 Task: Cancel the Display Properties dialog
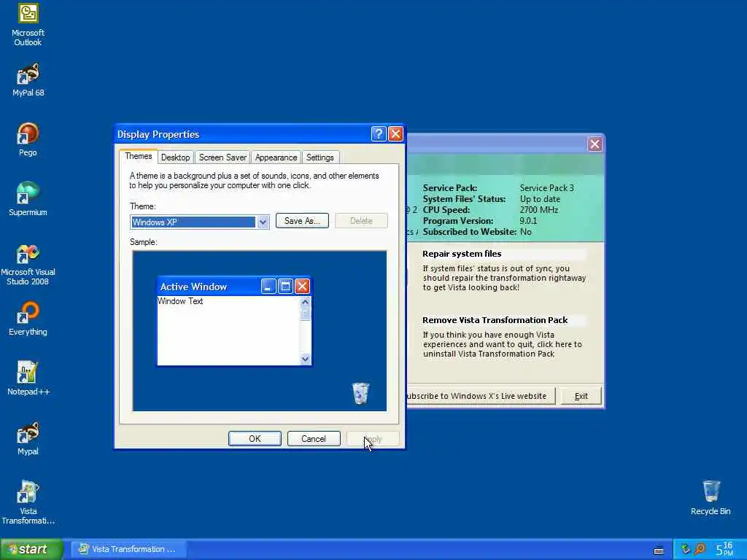[314, 438]
